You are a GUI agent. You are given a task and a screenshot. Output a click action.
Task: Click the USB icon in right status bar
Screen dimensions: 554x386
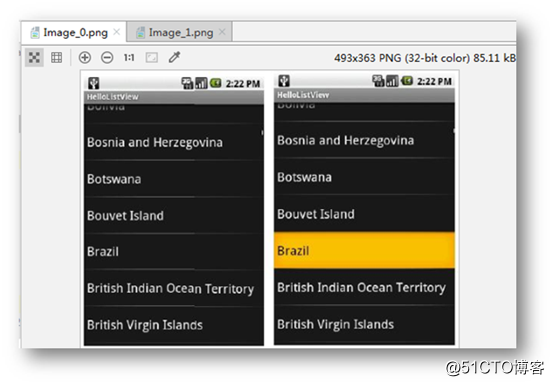284,81
